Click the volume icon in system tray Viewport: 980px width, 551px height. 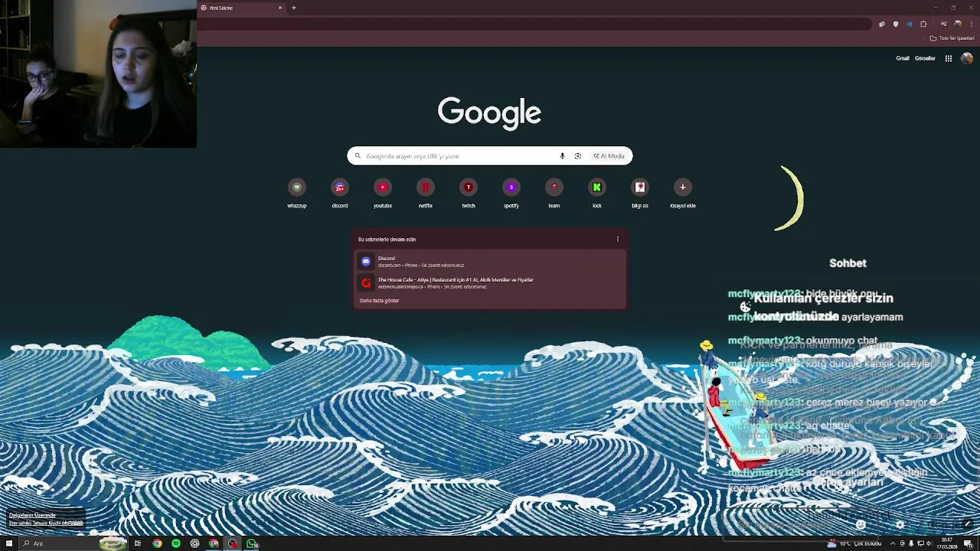929,543
